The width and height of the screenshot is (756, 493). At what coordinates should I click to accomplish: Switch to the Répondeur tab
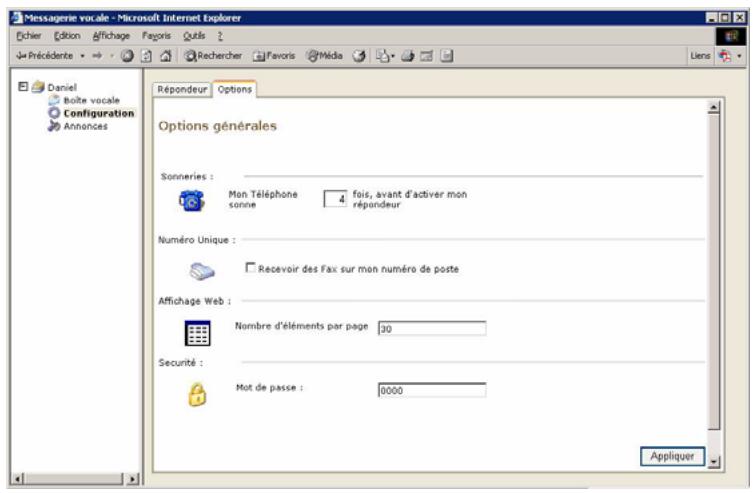tap(182, 90)
